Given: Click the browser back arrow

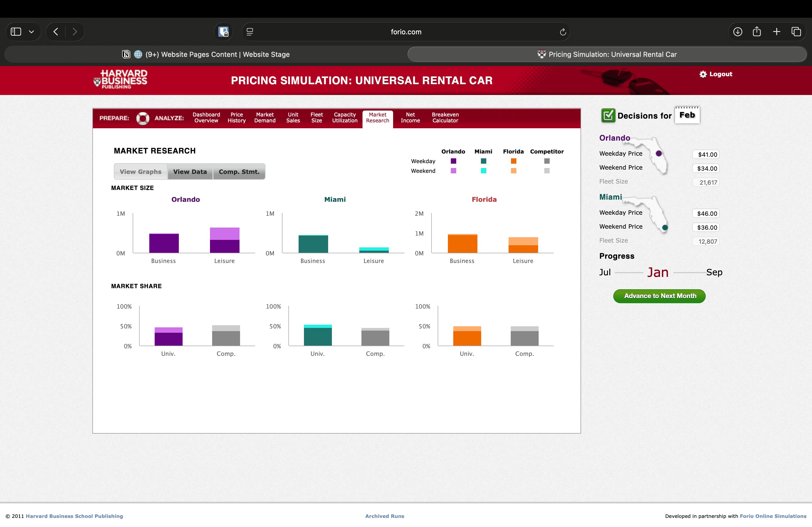Looking at the screenshot, I should [x=56, y=32].
